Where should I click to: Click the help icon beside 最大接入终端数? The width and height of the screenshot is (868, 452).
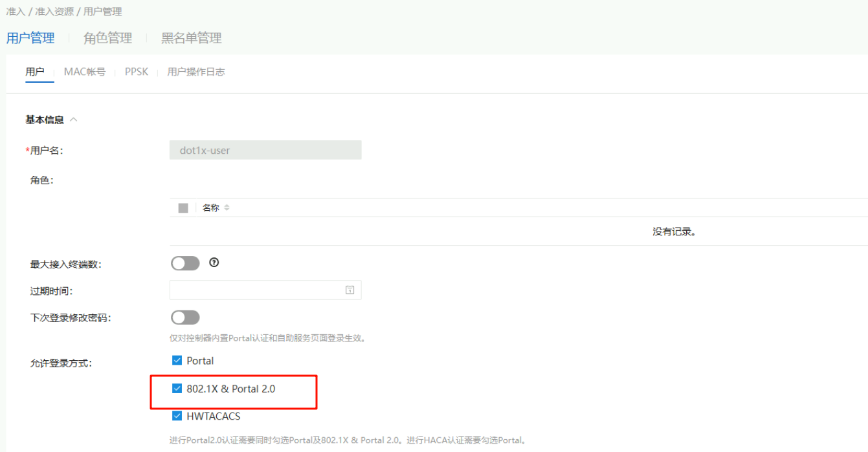tap(214, 263)
